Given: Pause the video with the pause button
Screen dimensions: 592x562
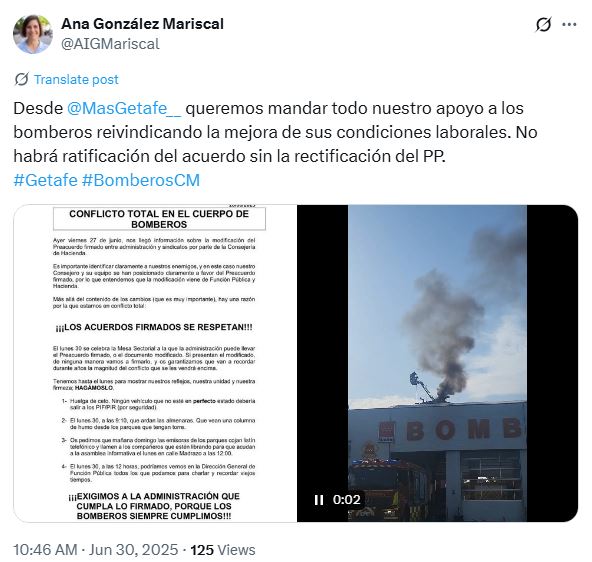Looking at the screenshot, I should 319,500.
